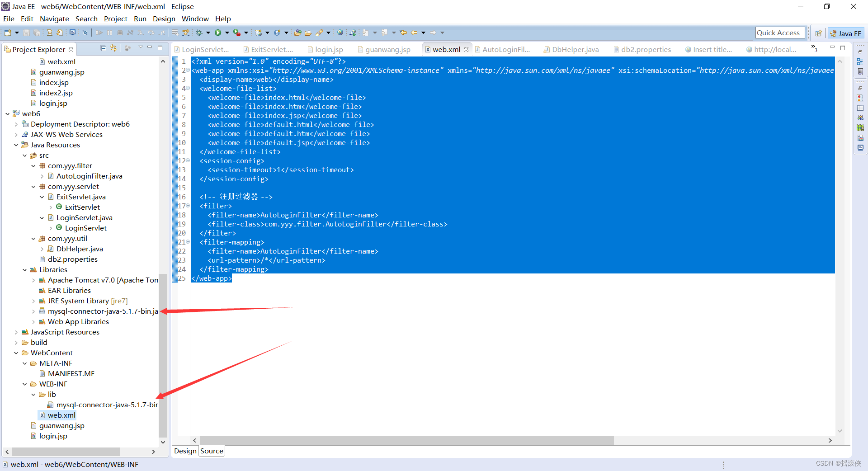The width and height of the screenshot is (868, 471).
Task: Collapse the Java Resources node
Action: pyautogui.click(x=16, y=145)
